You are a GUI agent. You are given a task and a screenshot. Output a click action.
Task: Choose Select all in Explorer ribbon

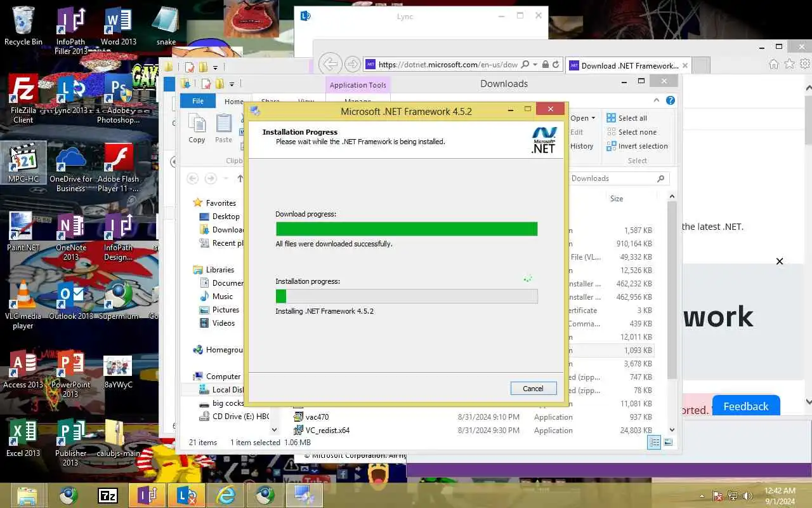pos(627,118)
